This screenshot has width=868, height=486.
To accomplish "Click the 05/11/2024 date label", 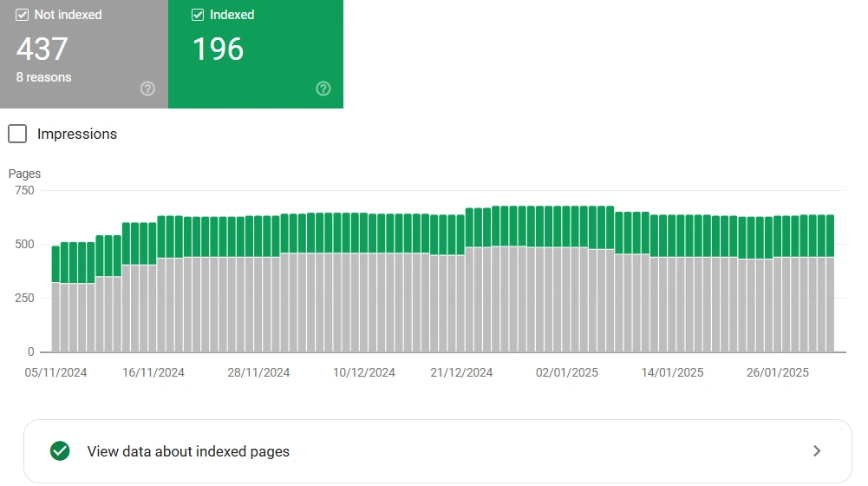I will coord(55,372).
